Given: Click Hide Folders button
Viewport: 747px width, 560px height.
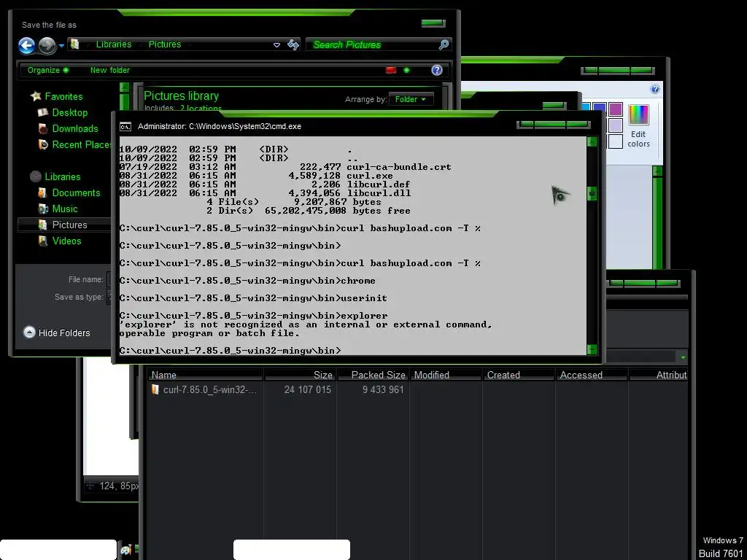Looking at the screenshot, I should (64, 332).
